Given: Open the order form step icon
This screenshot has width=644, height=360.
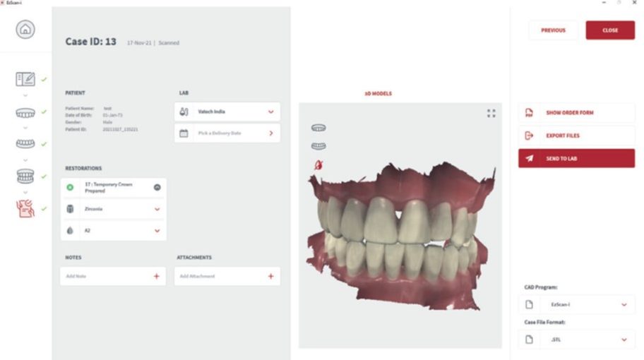Looking at the screenshot, I should tap(25, 79).
